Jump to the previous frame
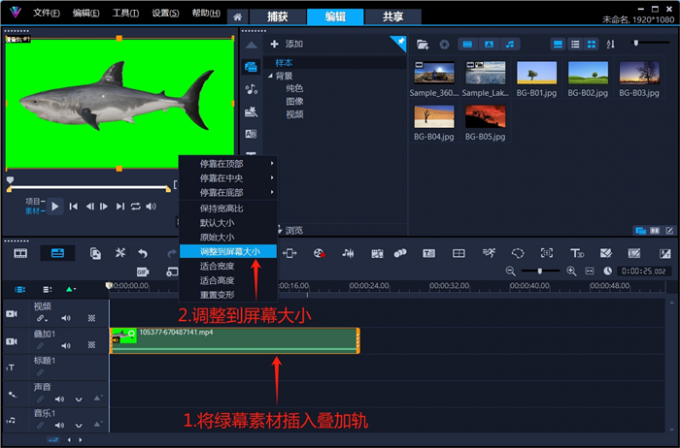 pyautogui.click(x=89, y=206)
